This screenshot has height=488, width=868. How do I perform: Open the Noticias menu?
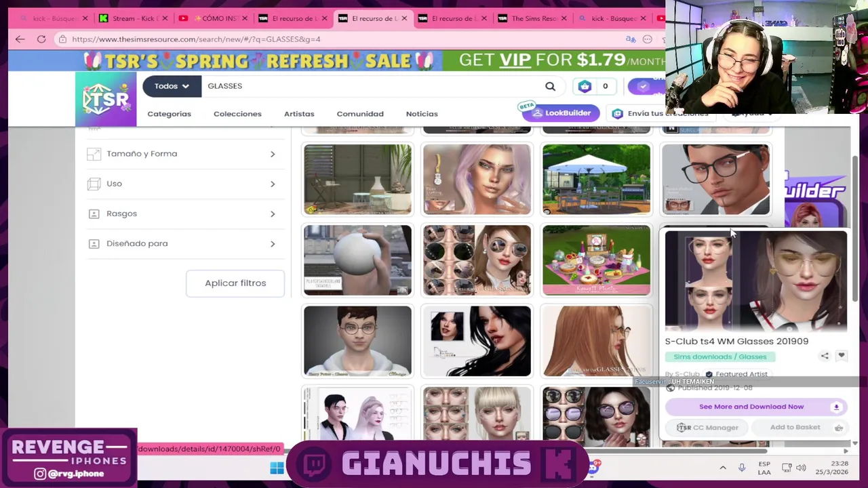422,114
